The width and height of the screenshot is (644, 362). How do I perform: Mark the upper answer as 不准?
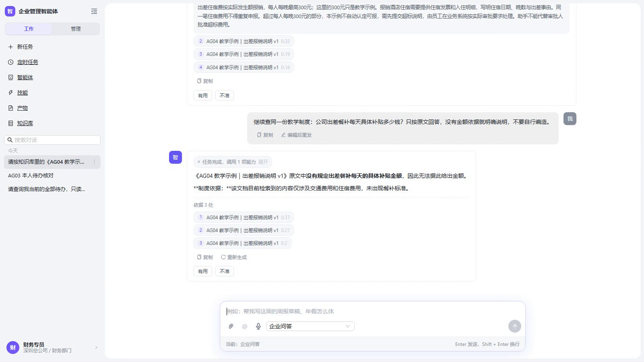coord(224,96)
